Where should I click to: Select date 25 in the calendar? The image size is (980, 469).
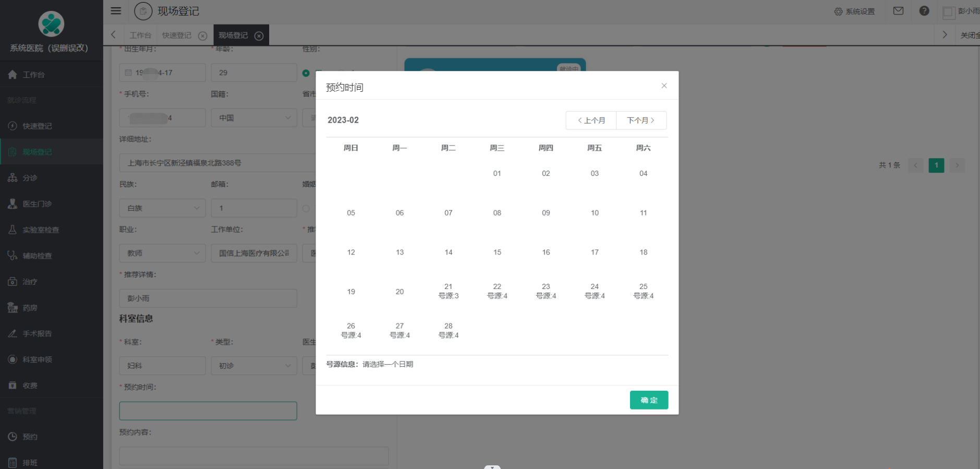click(x=644, y=291)
